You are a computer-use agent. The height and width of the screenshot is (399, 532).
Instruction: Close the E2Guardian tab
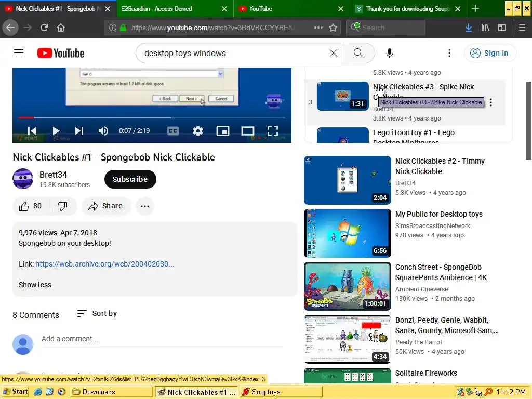coord(224,9)
